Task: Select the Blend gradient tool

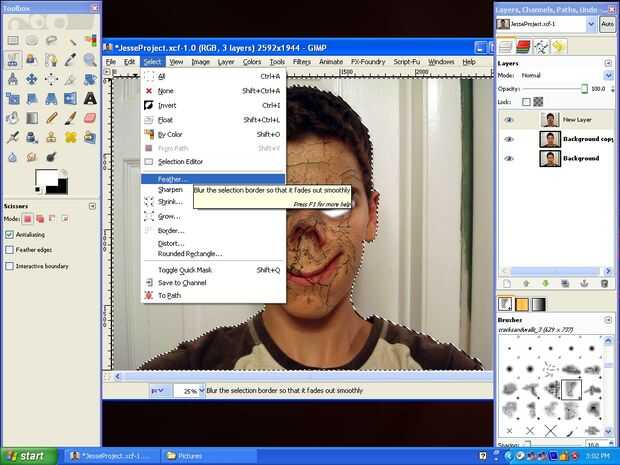Action: 32,117
